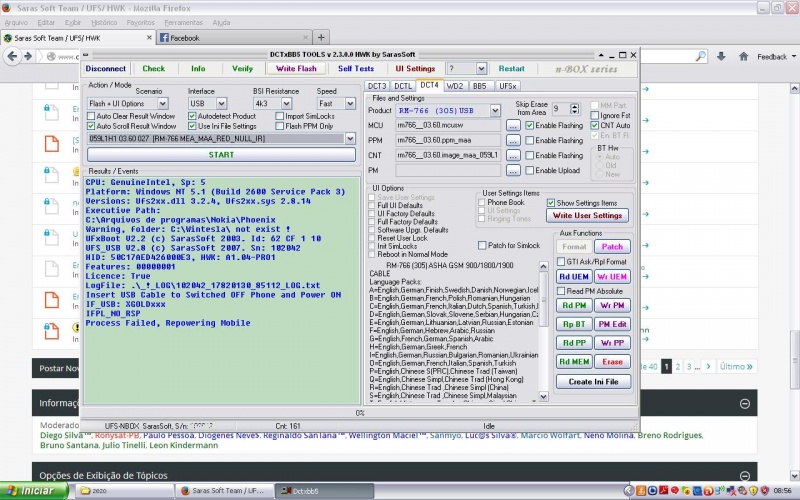Uncheck Autodetect Product

point(192,116)
